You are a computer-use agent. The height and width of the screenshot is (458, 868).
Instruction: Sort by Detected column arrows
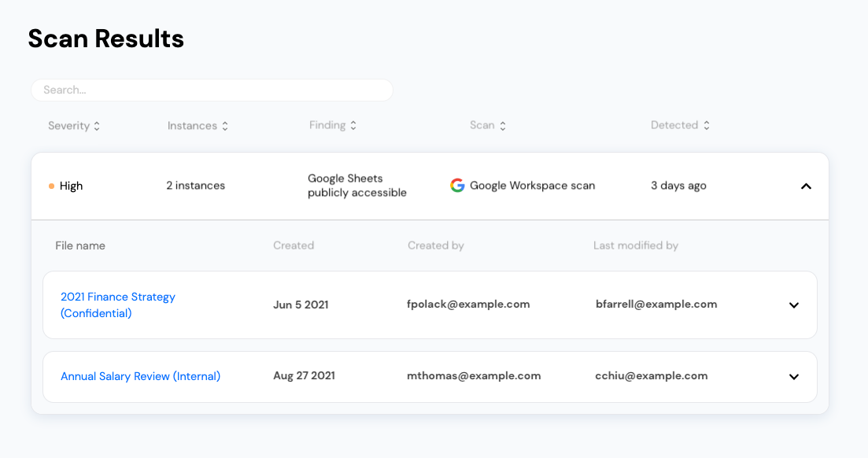(x=707, y=126)
